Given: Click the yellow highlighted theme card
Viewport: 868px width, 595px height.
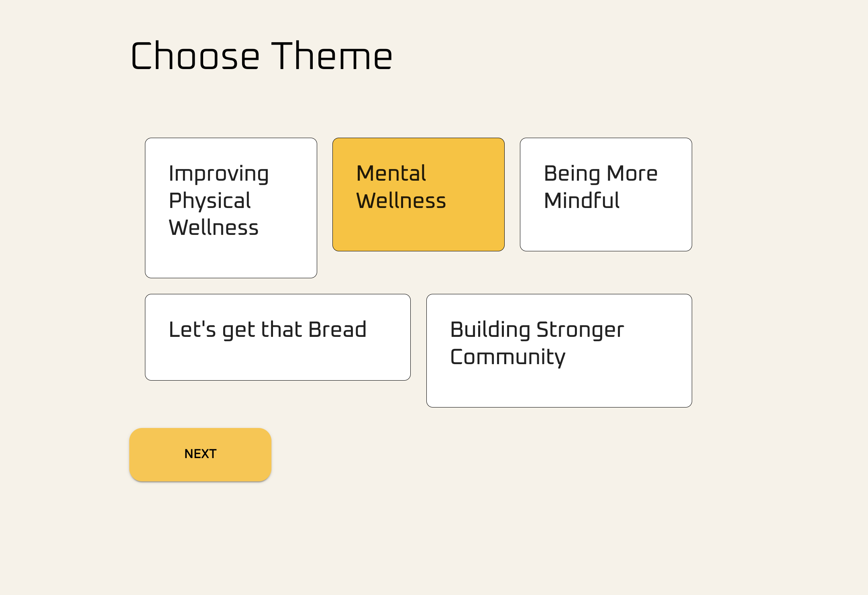Looking at the screenshot, I should point(418,194).
